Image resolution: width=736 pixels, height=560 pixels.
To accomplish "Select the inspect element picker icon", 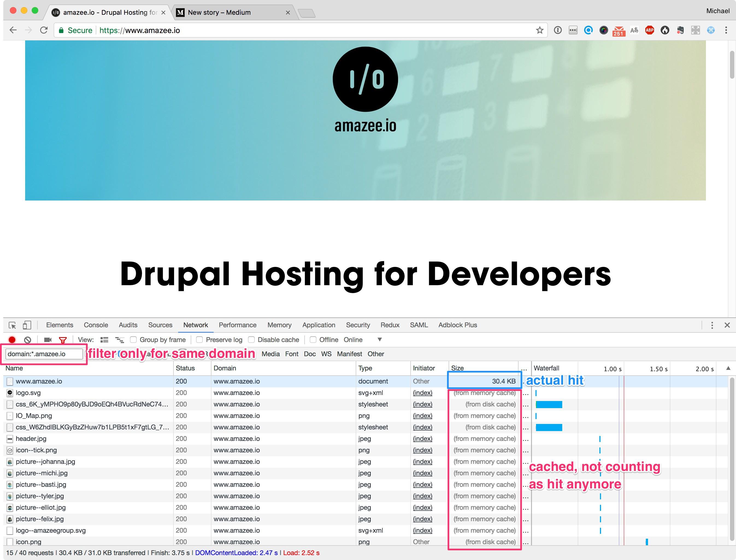I will pyautogui.click(x=12, y=325).
